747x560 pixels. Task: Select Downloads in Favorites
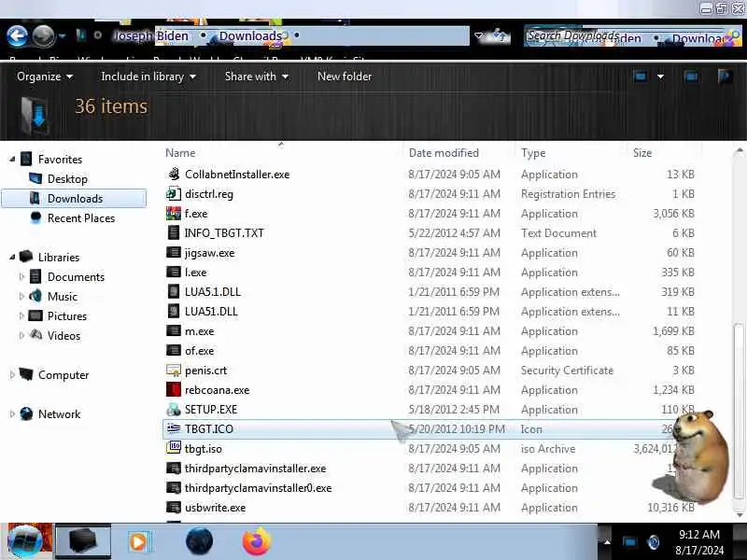75,199
